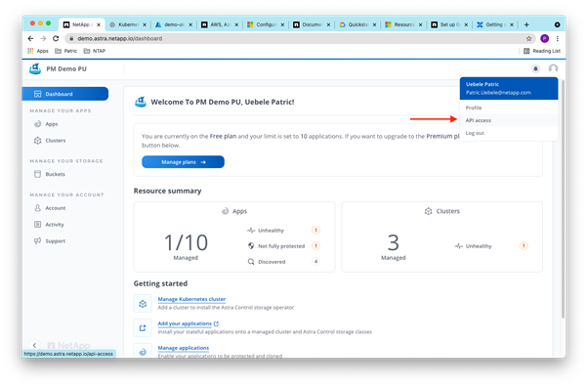This screenshot has height=387, width=588.
Task: Click the Not fully protected shield icon
Action: coord(251,246)
